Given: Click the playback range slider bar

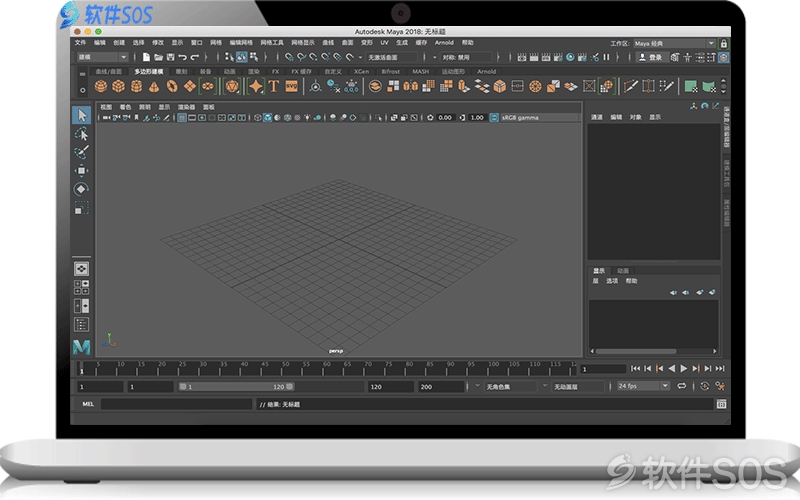Looking at the screenshot, I should click(x=236, y=387).
